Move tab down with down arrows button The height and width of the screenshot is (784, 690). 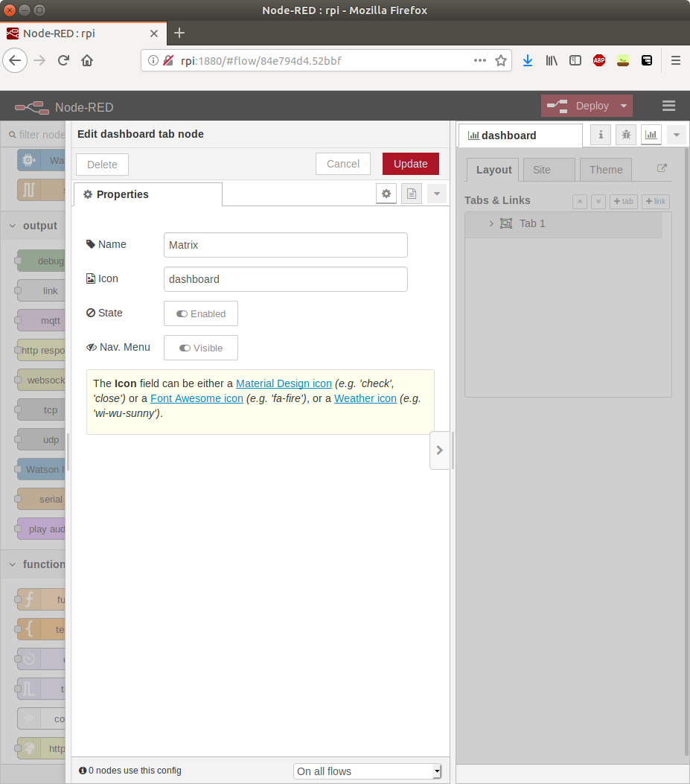598,202
